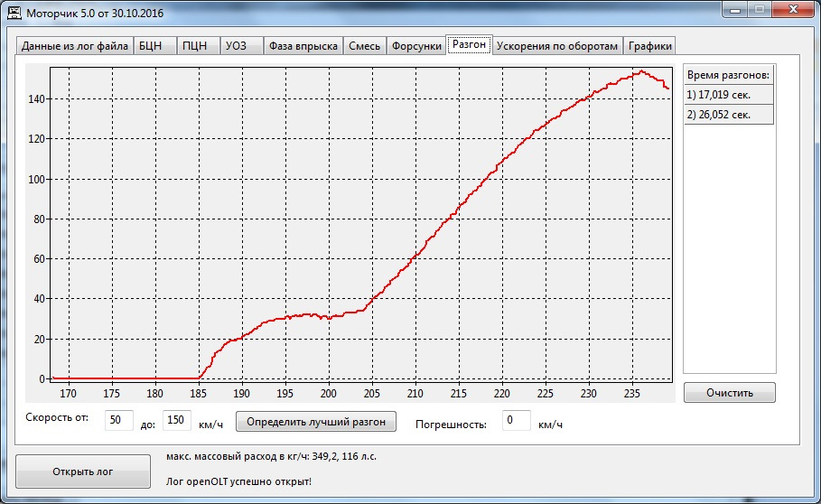Click the Очистить button

point(730,393)
